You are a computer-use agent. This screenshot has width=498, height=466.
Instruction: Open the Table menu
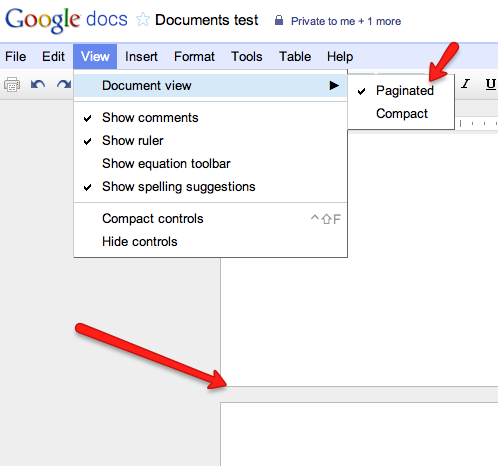point(295,57)
